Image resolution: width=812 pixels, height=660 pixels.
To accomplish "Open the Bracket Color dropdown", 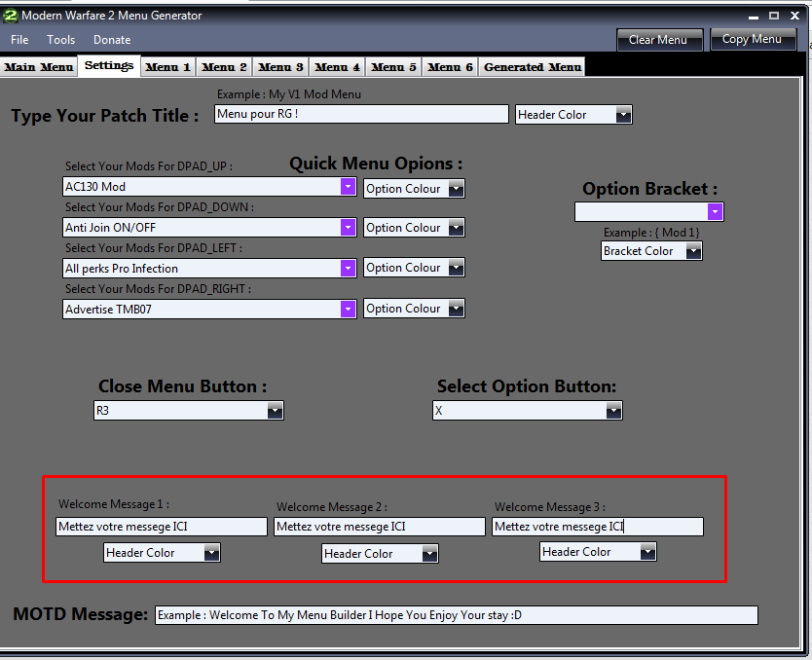I will pyautogui.click(x=651, y=251).
